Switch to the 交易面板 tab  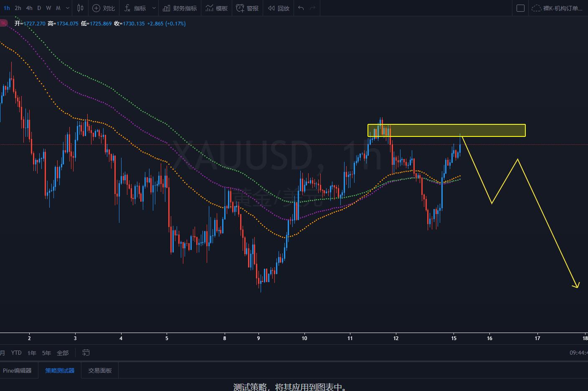click(x=100, y=371)
